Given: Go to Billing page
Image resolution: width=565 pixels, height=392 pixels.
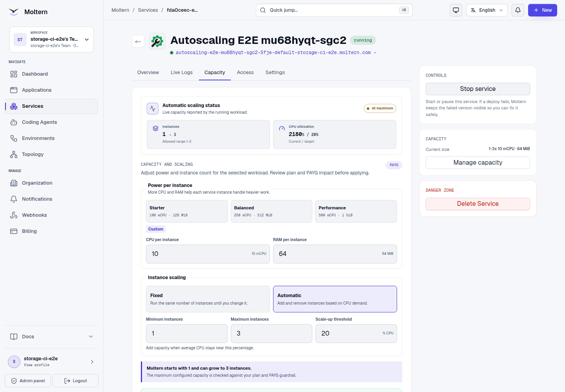Looking at the screenshot, I should pyautogui.click(x=51, y=231).
